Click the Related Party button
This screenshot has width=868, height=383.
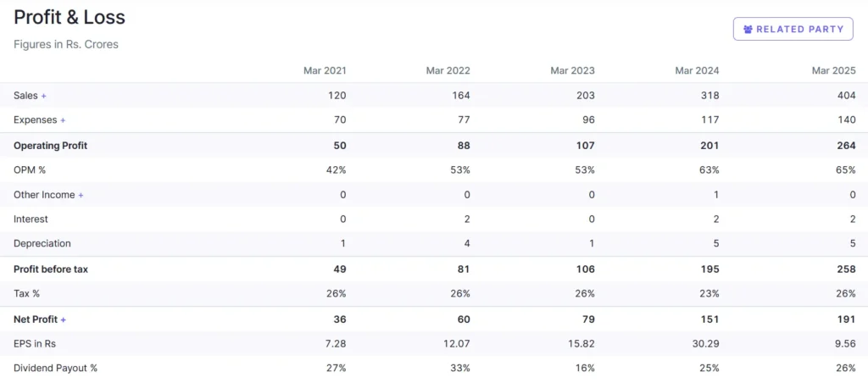[x=793, y=29]
